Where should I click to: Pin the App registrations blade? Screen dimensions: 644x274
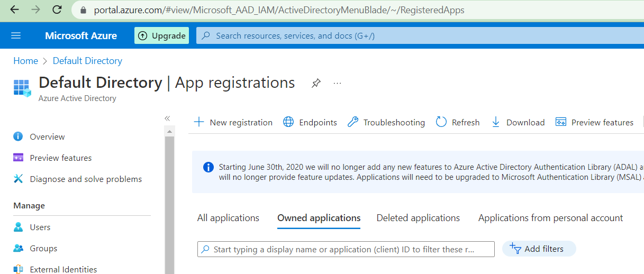(316, 83)
